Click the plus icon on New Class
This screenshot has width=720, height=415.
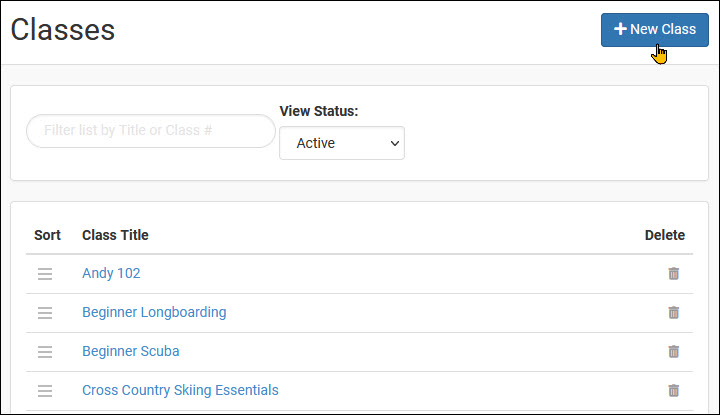[620, 29]
